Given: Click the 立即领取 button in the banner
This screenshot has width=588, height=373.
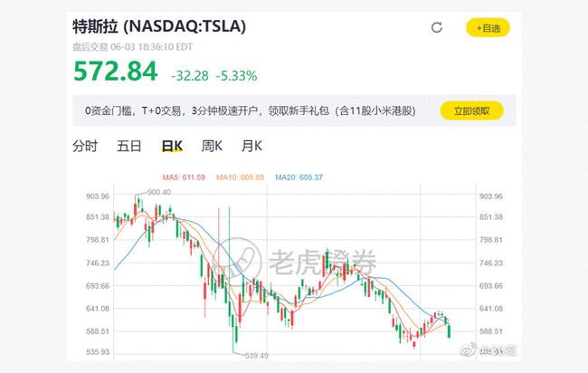Looking at the screenshot, I should tap(471, 111).
